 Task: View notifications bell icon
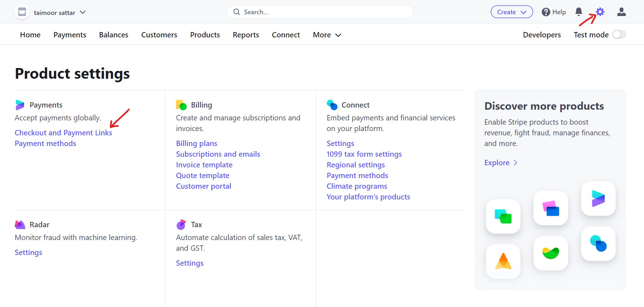coord(579,12)
